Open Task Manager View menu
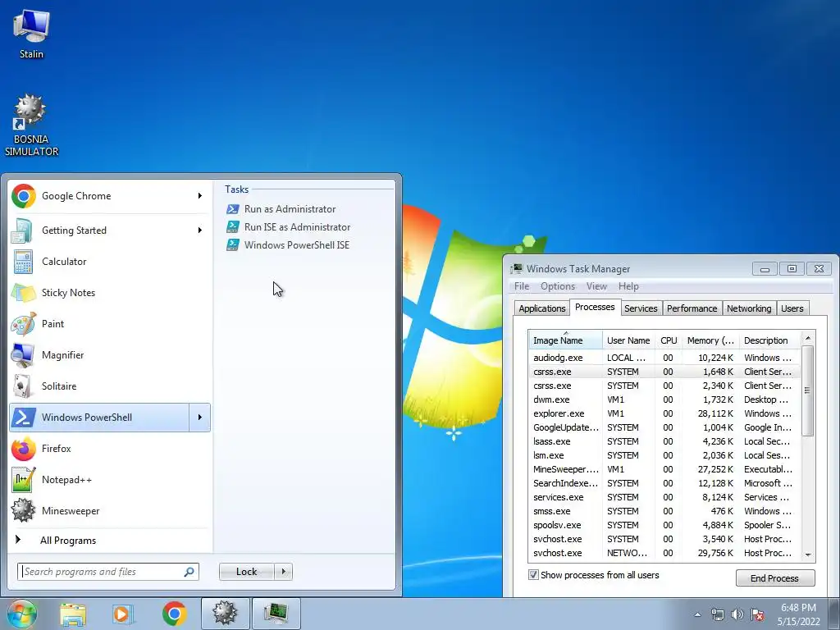The width and height of the screenshot is (840, 630). (596, 286)
